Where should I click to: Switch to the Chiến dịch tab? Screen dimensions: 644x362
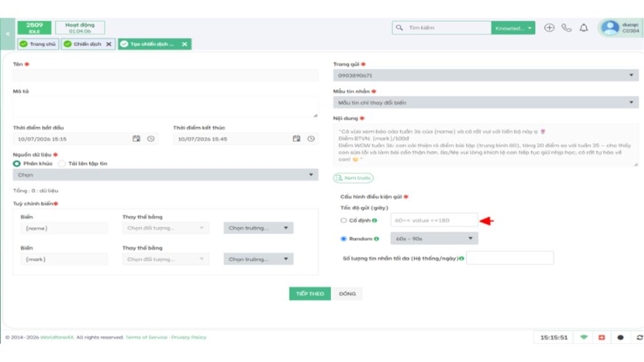88,44
